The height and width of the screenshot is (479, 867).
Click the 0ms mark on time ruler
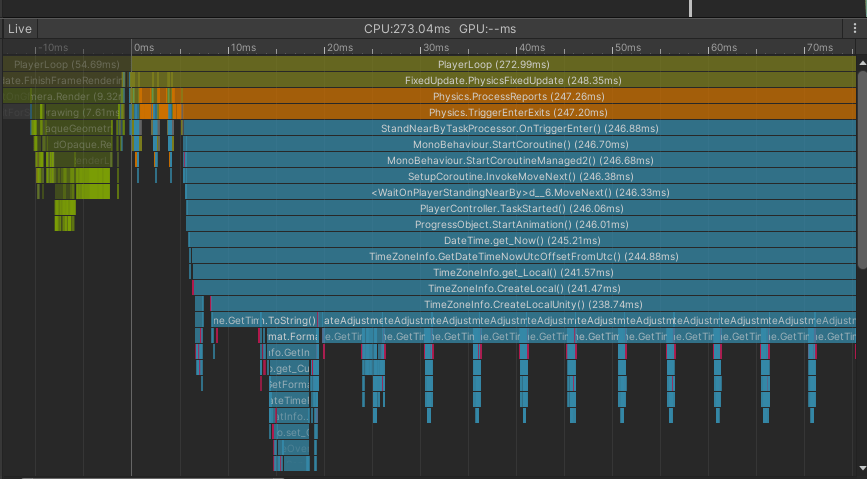144,48
